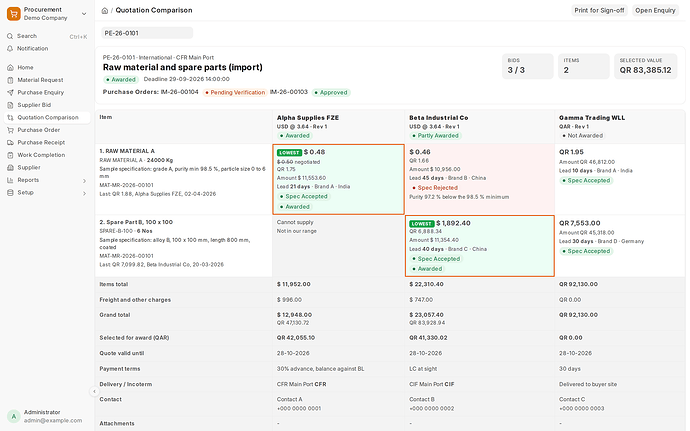Open Work Completion page
Viewport: 690px width, 431px height.
coord(47,155)
